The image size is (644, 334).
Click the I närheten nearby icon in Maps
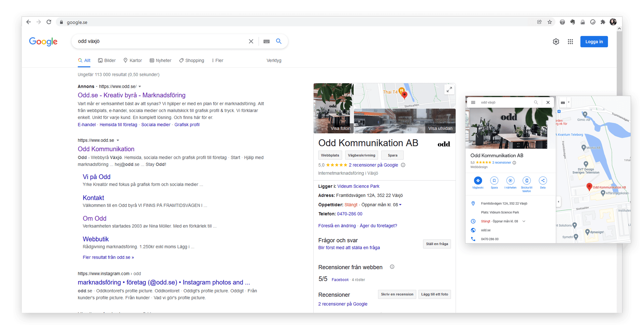pyautogui.click(x=510, y=181)
